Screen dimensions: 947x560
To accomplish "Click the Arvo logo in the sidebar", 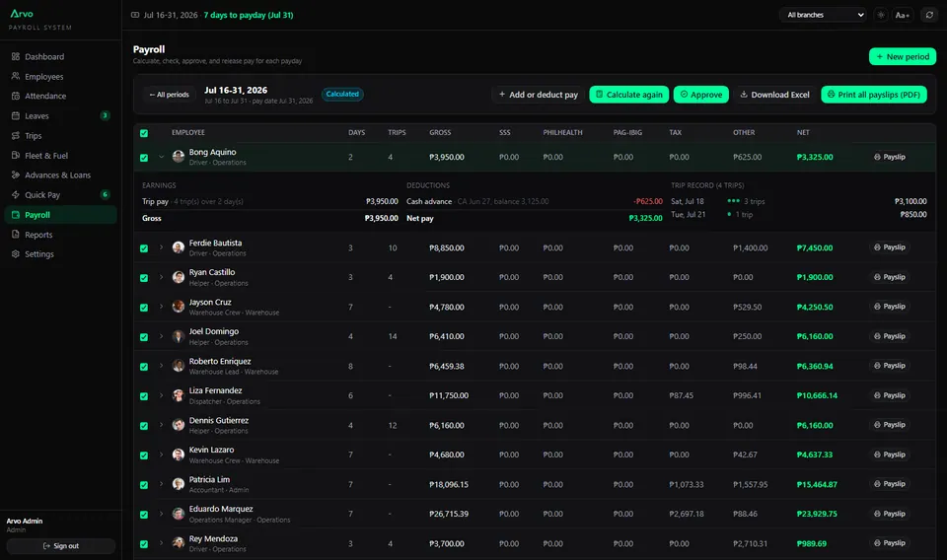I will point(22,13).
